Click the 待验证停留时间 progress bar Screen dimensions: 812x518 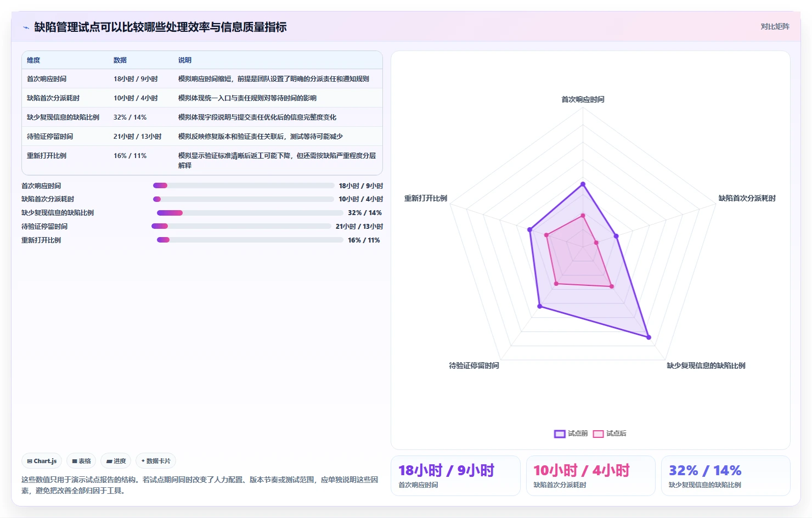pyautogui.click(x=241, y=226)
